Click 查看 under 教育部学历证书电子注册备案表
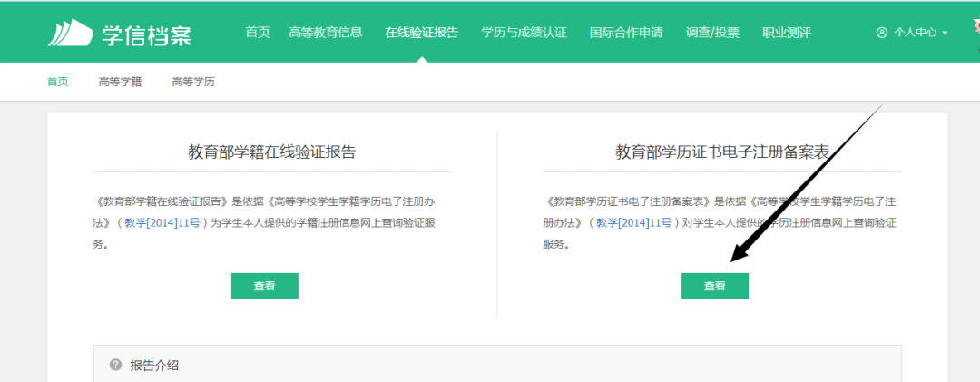 point(715,286)
